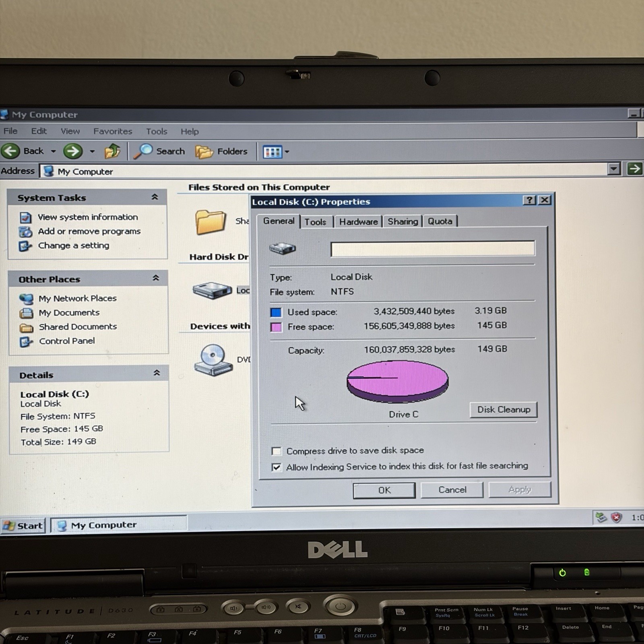Click the Add or remove programs icon

pos(25,232)
